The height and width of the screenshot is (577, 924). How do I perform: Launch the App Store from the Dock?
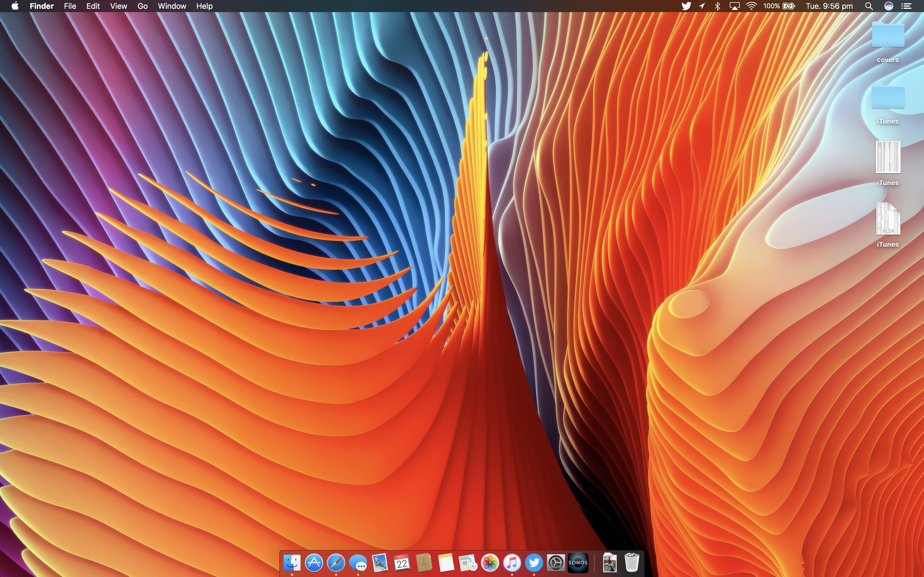pos(314,562)
